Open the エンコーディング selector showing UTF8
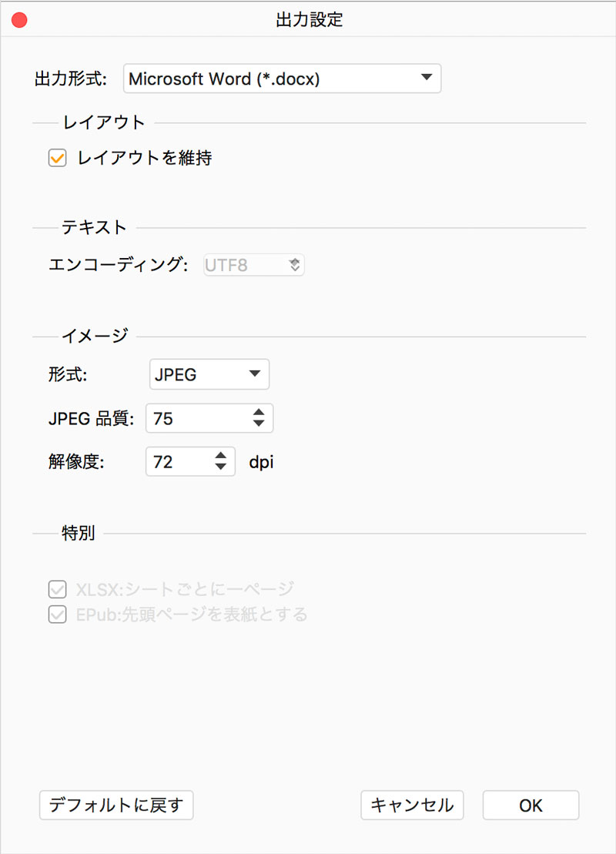 point(254,264)
